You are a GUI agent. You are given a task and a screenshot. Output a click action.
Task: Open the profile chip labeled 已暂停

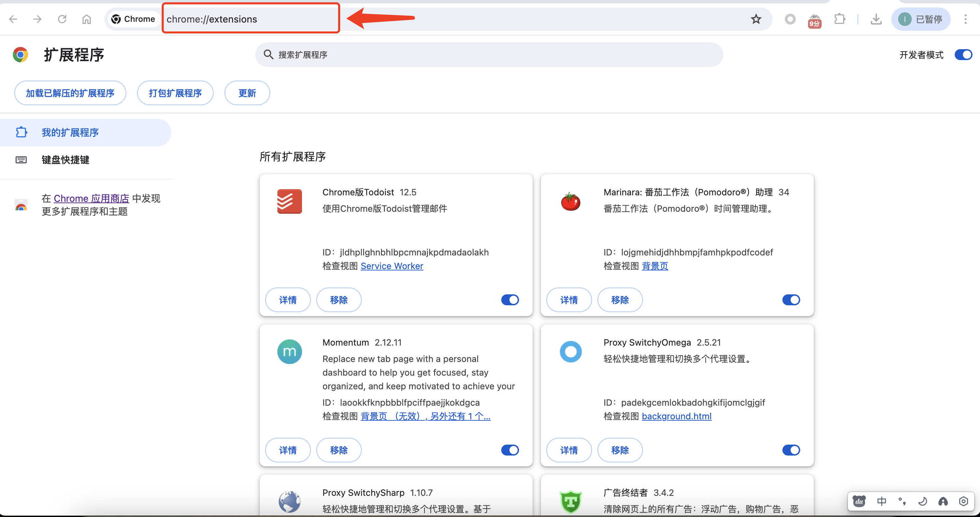point(921,19)
